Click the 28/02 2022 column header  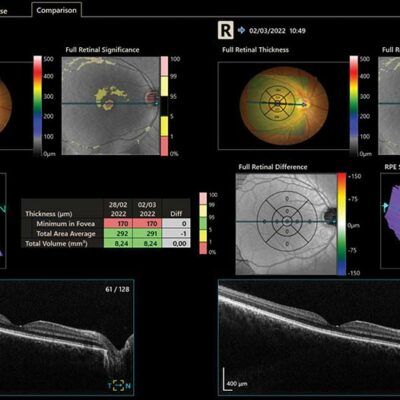tap(118, 209)
